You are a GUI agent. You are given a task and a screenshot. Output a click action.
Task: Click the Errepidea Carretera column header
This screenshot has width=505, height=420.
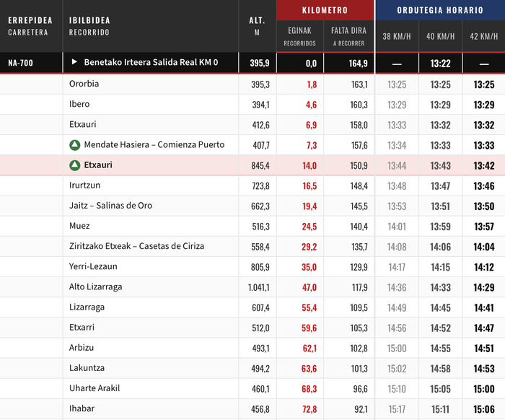(28, 26)
